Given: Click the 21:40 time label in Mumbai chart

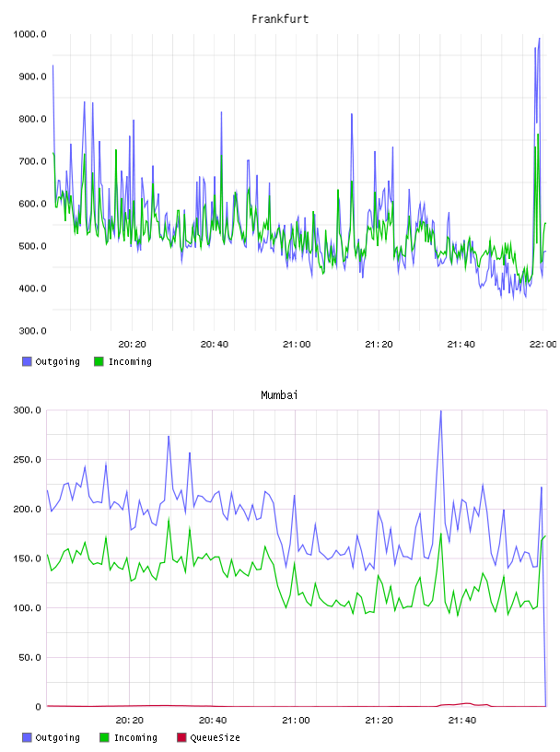Looking at the screenshot, I should click(462, 721).
